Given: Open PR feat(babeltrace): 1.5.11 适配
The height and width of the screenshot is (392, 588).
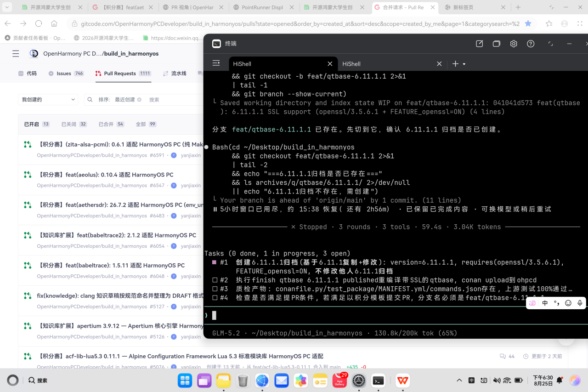Looking at the screenshot, I should click(x=111, y=266).
